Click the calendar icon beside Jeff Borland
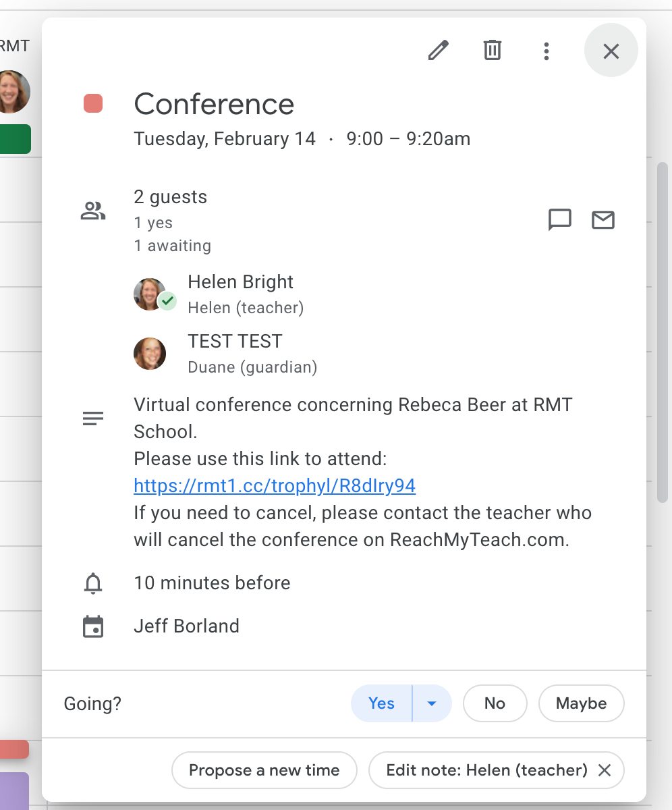 point(93,626)
